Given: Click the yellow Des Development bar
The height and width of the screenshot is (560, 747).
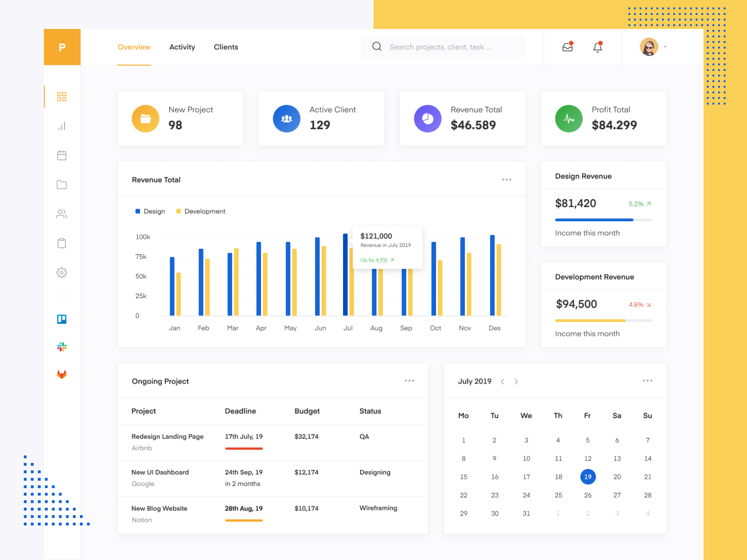Looking at the screenshot, I should [x=499, y=280].
